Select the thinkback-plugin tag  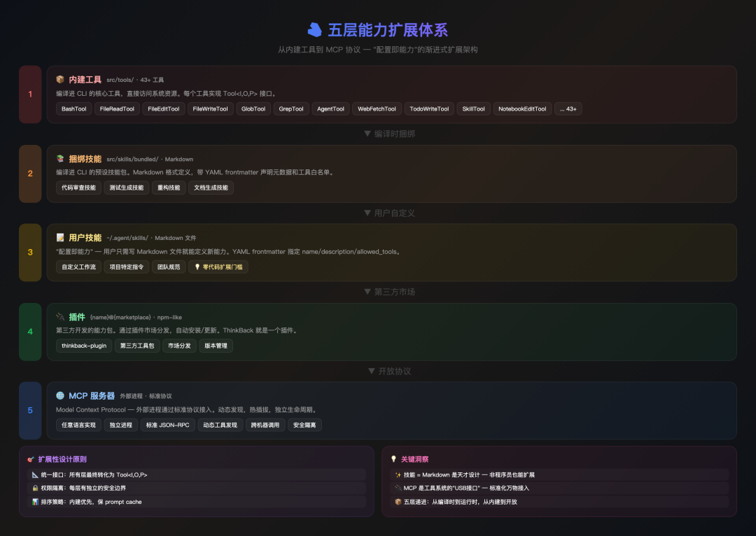coord(83,345)
